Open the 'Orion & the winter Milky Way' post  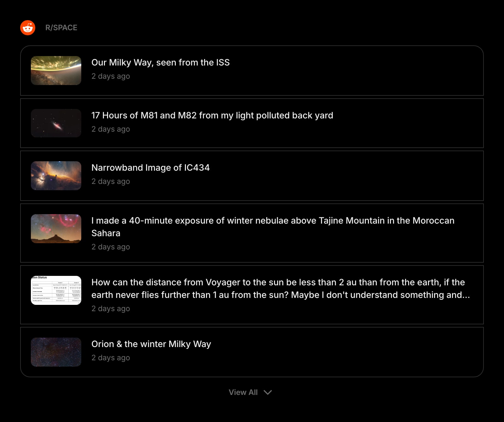(x=151, y=344)
